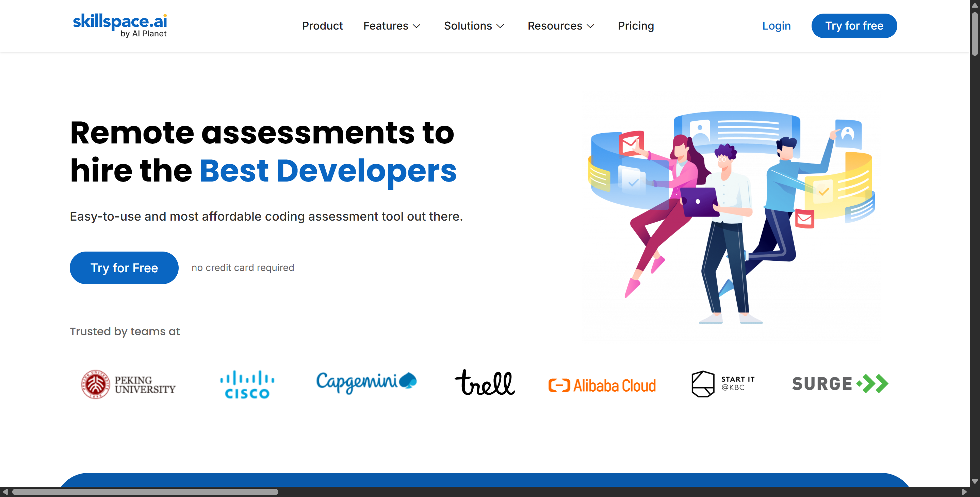This screenshot has width=980, height=497.
Task: Click the scroll up arrow
Action: (x=975, y=5)
